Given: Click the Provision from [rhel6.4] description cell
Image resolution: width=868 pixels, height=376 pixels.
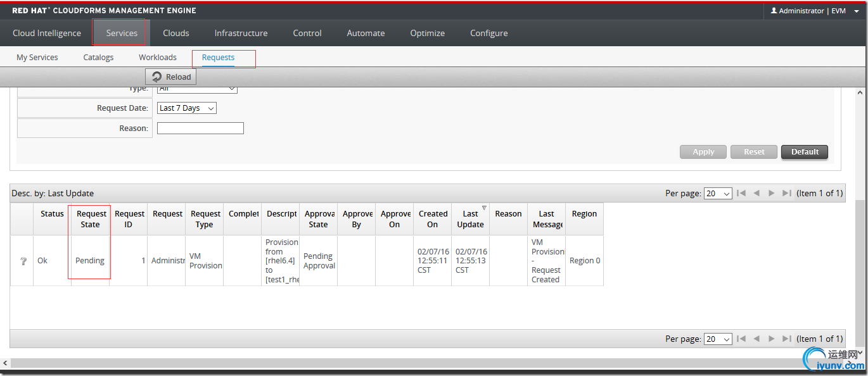Looking at the screenshot, I should (281, 261).
